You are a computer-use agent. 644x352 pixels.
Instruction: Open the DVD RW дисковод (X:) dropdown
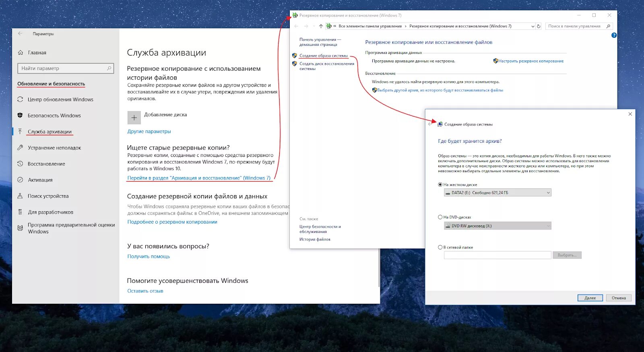[x=497, y=226]
